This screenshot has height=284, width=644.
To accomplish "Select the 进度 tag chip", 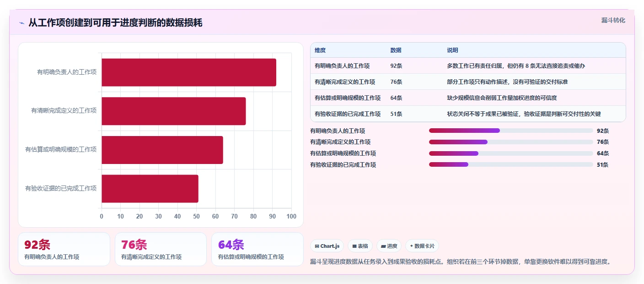I will click(389, 246).
